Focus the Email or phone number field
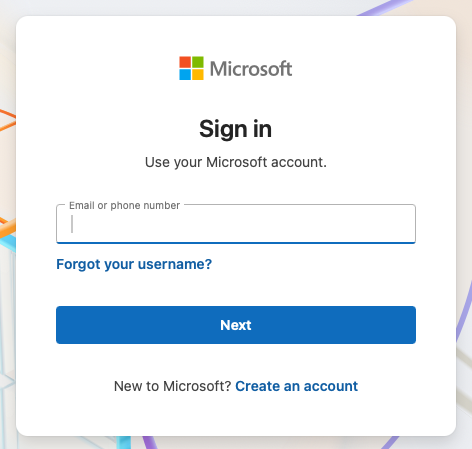The height and width of the screenshot is (449, 472). (x=236, y=224)
